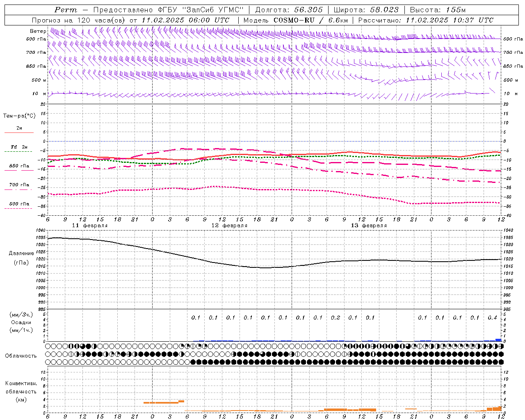The height and width of the screenshot is (420, 525).
Task: Select the elevation text Высота: 155м
Action: (x=438, y=10)
